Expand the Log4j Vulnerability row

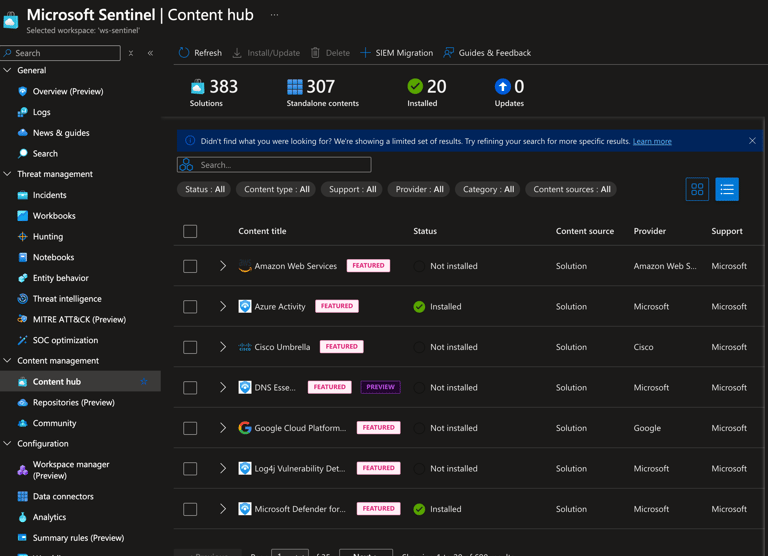(x=223, y=468)
